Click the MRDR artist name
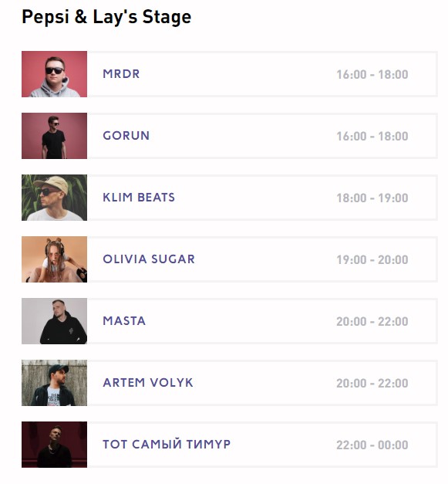 [x=121, y=74]
